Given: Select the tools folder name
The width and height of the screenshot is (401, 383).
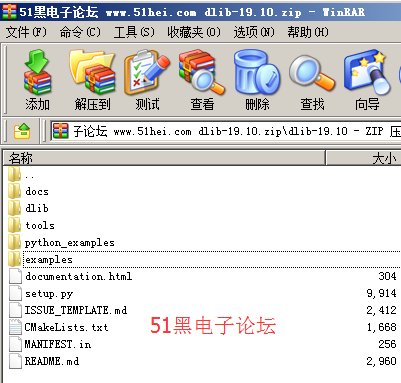Looking at the screenshot, I should point(40,225).
